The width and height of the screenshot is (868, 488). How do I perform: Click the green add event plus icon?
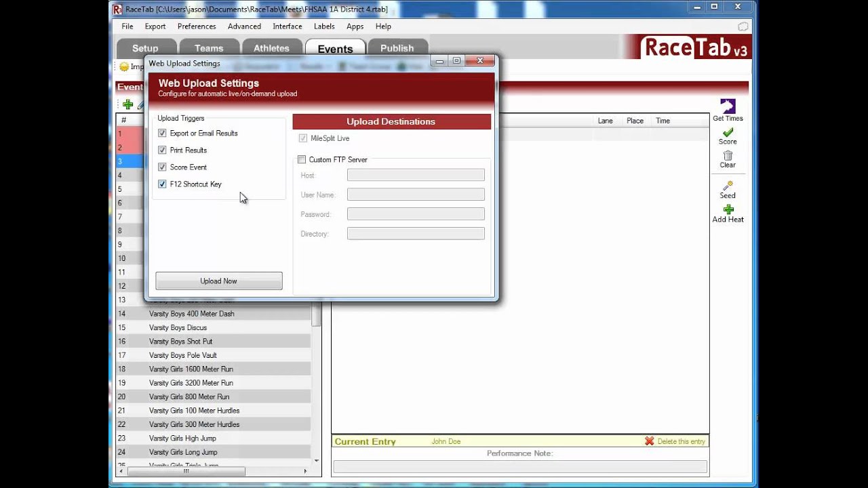coord(127,104)
